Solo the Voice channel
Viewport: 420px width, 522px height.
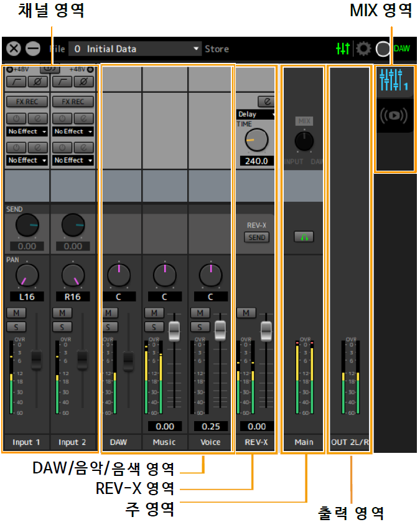tap(200, 326)
